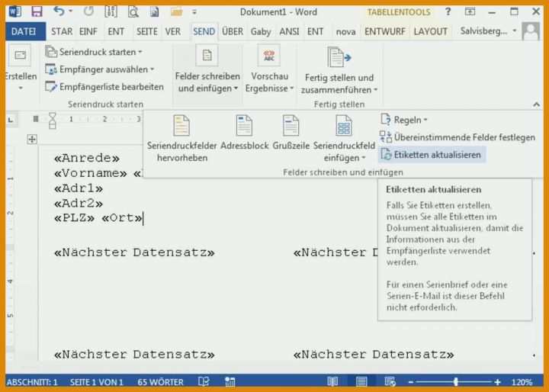Open the folder icon in quick access toolbar
Image resolution: width=549 pixels, height=392 pixels.
pos(177,12)
